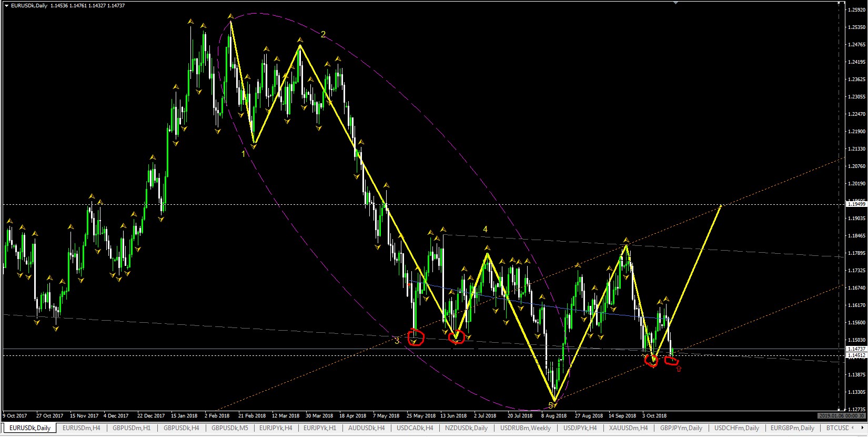Select the GBPJPYm,Daily chart tab

coord(681,428)
